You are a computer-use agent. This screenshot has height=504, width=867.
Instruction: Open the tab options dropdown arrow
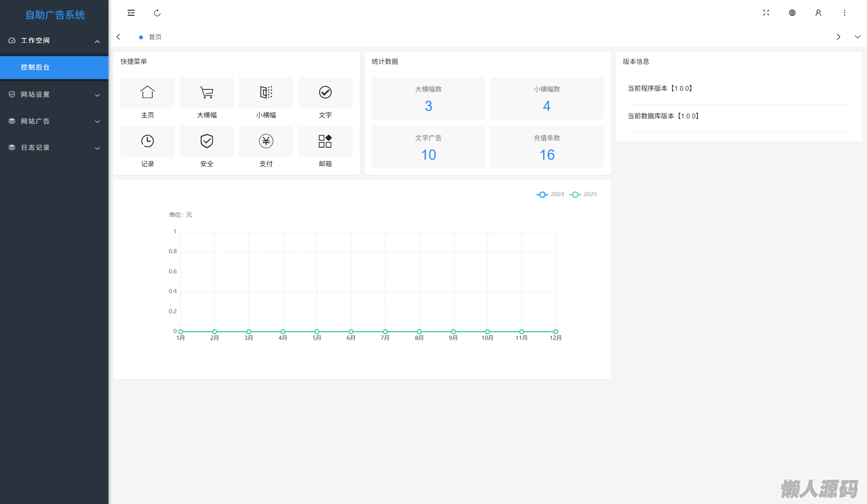click(857, 37)
